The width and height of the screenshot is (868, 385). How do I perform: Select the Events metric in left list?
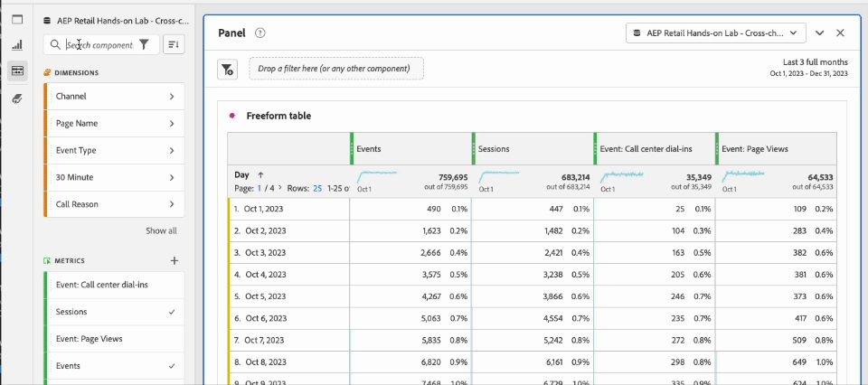114,366
